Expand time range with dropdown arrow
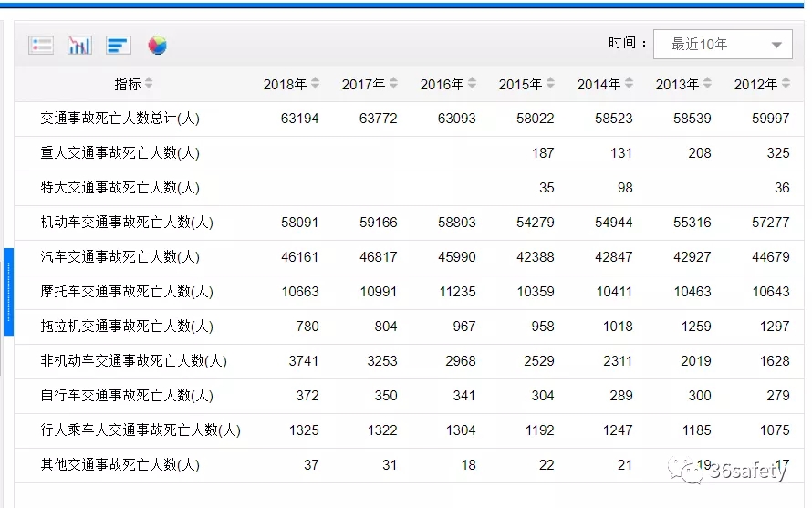 (776, 45)
